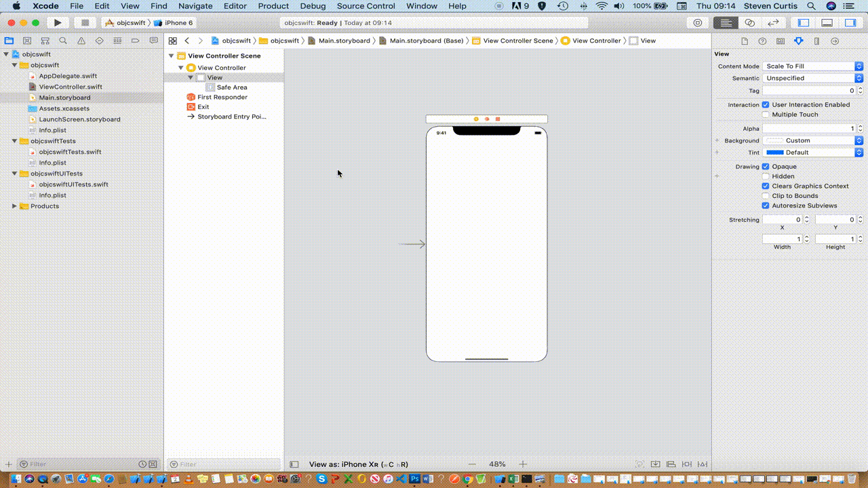Open the Debug navigator
The image size is (868, 488).
point(117,41)
